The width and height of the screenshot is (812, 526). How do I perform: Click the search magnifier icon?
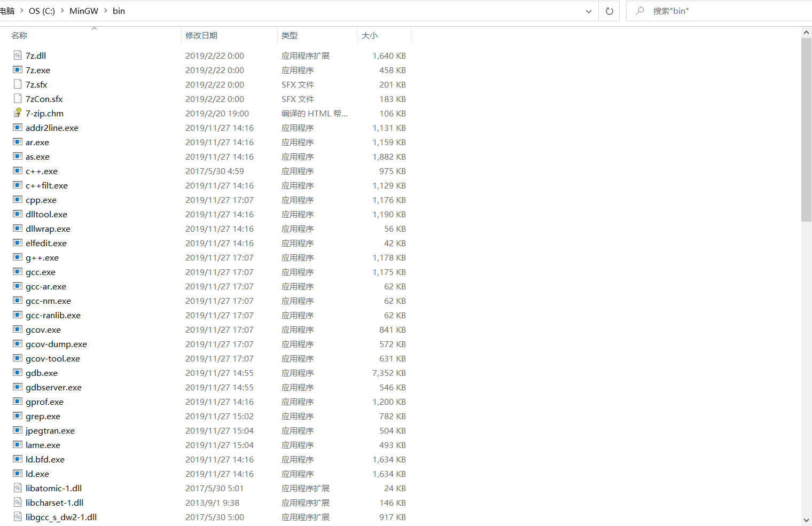(x=639, y=11)
